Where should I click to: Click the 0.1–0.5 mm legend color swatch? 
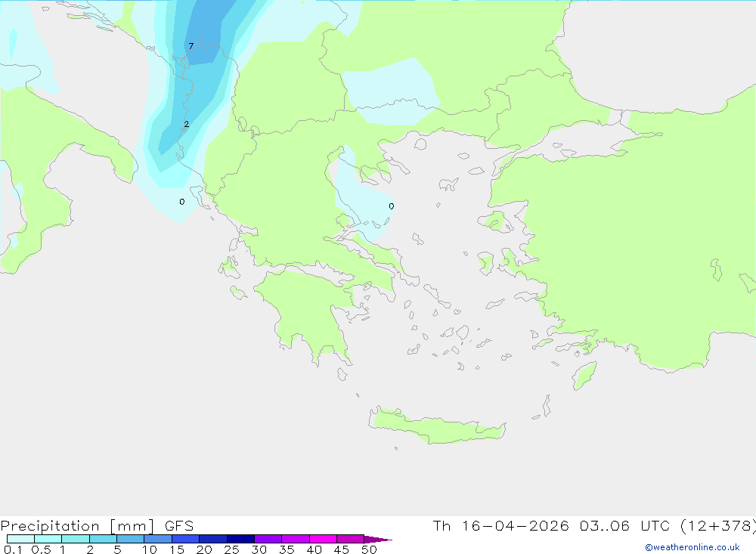pos(20,539)
